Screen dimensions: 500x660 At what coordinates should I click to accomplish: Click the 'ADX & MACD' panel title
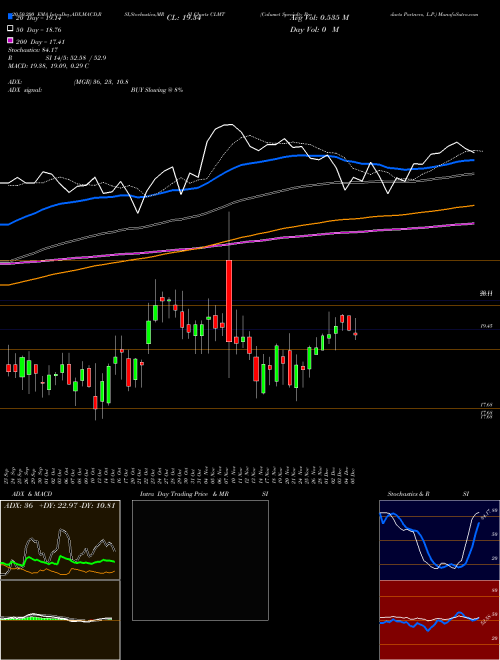(x=32, y=494)
